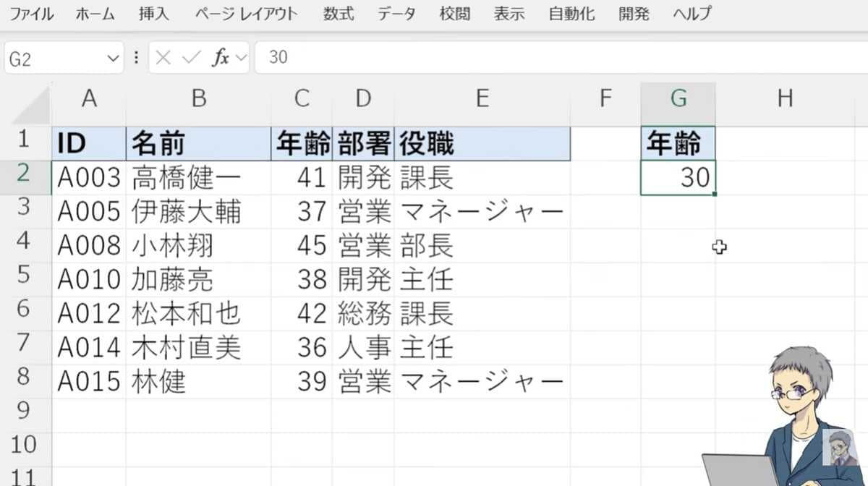Select the 開発 ribbon tab

coord(634,13)
